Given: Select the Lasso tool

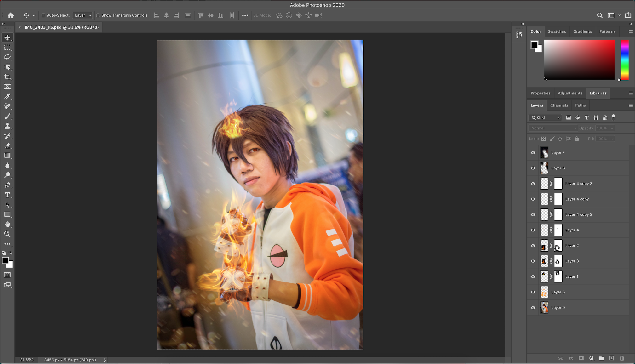Looking at the screenshot, I should click(x=8, y=57).
